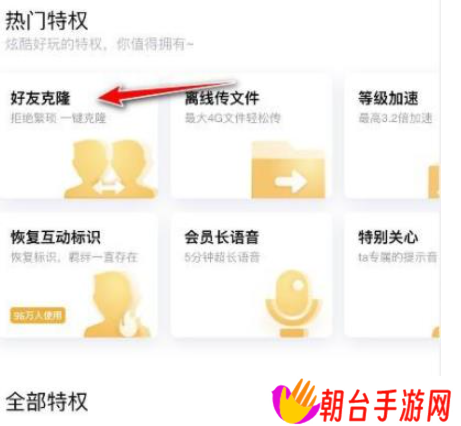Open the 好友克隆 privilege card title

coord(40,98)
